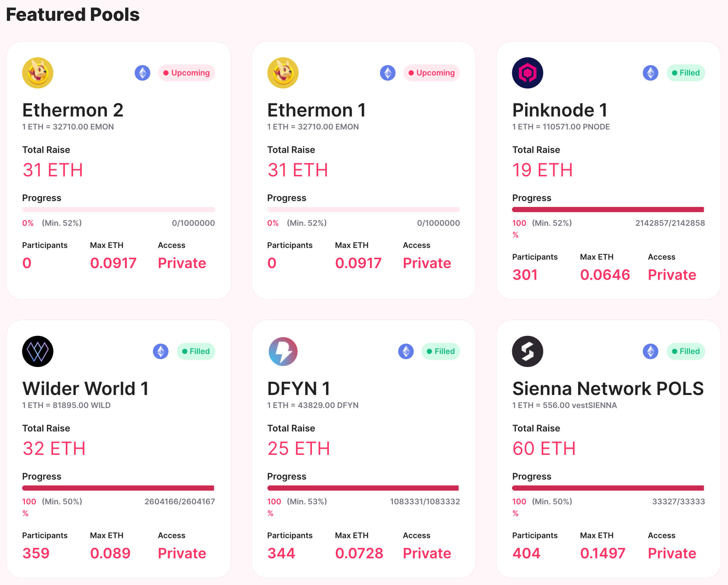Open the DFYN 1 lightning logo
Screen dimensions: 728x585
282,351
